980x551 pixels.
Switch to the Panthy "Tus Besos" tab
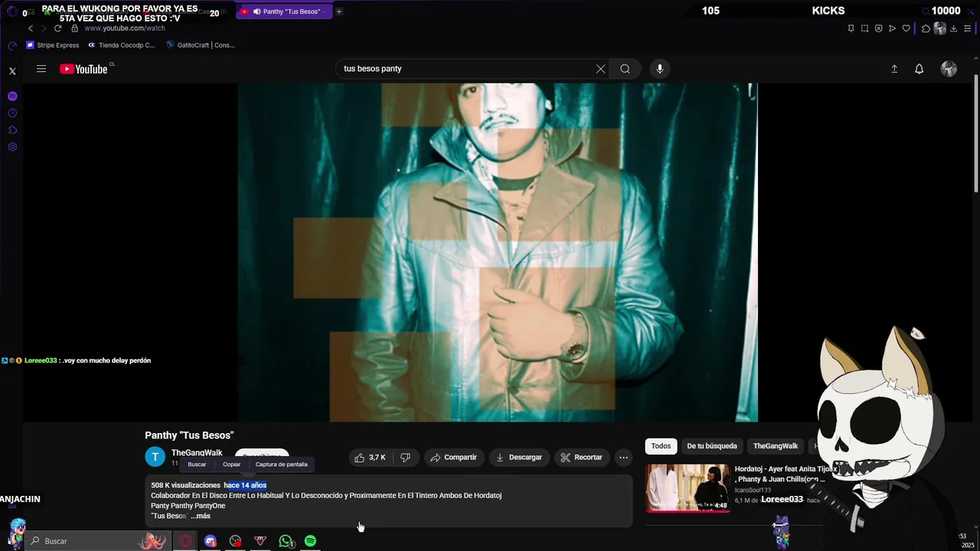click(284, 11)
